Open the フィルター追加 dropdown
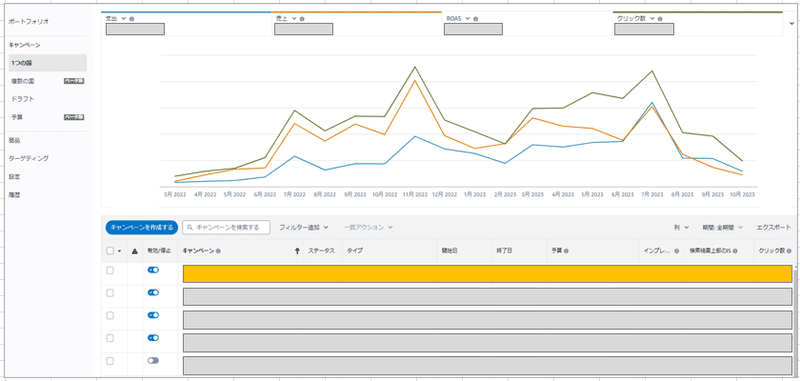 tap(304, 227)
